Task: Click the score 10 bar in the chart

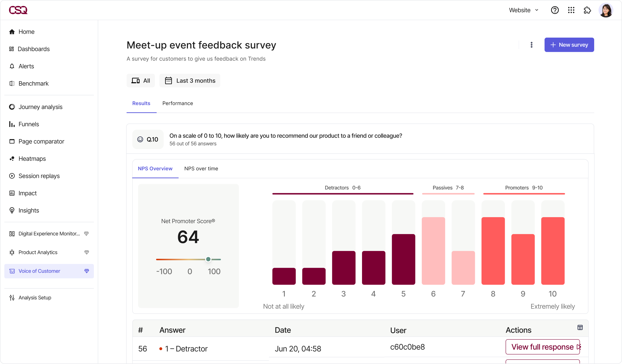Action: click(x=552, y=251)
